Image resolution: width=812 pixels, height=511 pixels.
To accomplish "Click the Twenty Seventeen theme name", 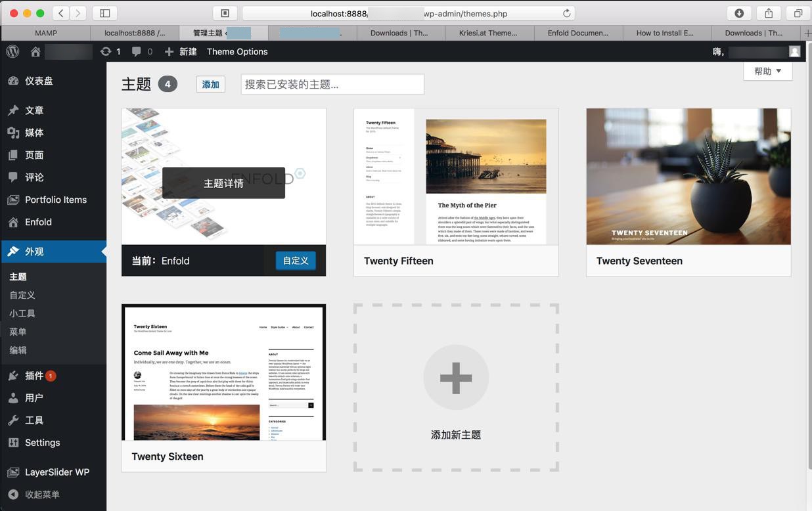I will (639, 261).
